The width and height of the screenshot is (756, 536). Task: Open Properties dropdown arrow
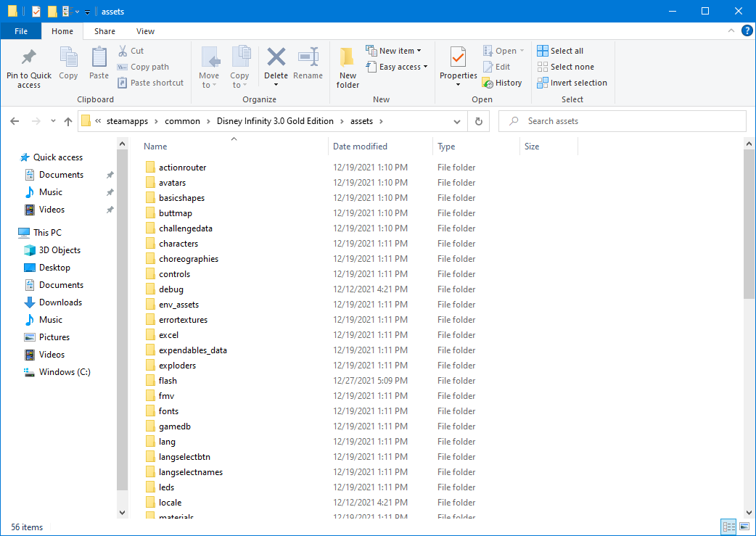pyautogui.click(x=458, y=85)
